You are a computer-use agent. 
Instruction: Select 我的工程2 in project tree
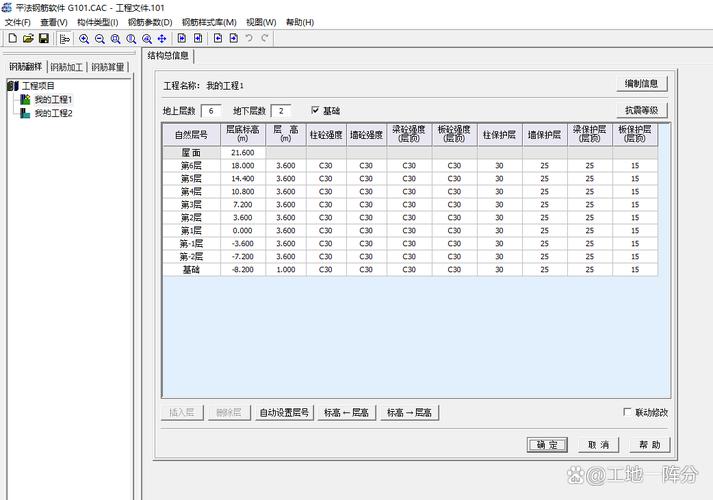pos(53,113)
